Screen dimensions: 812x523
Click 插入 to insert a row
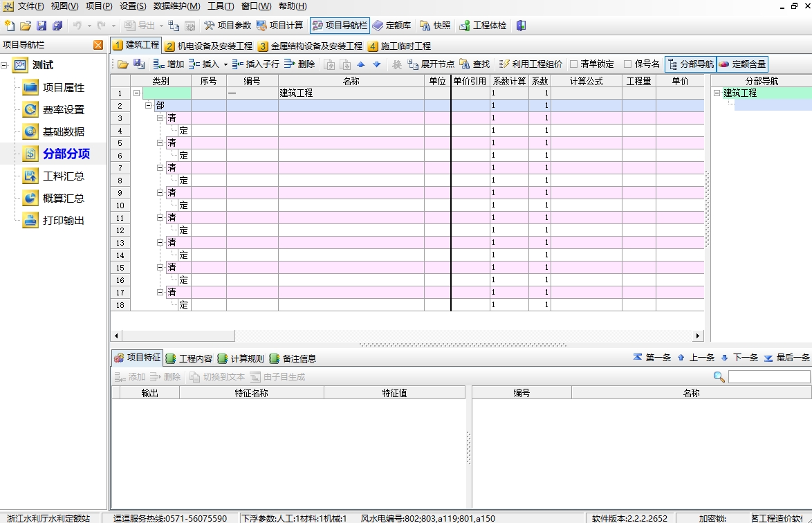(x=204, y=64)
